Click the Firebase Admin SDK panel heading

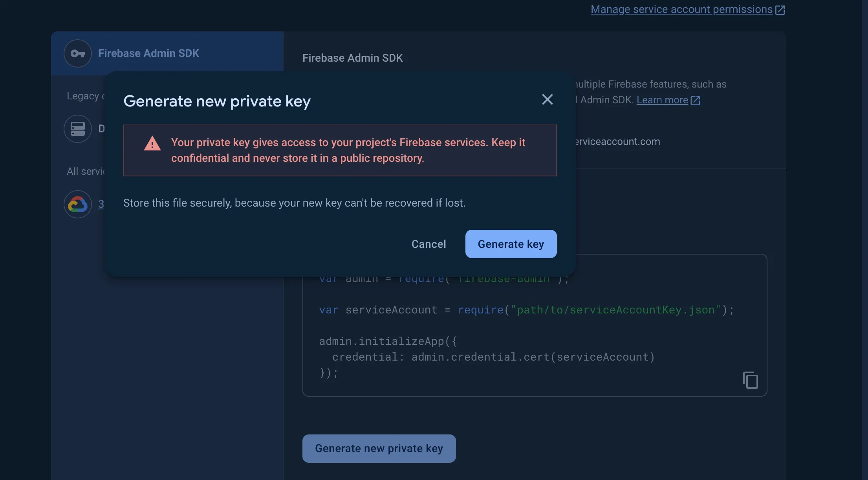point(352,58)
